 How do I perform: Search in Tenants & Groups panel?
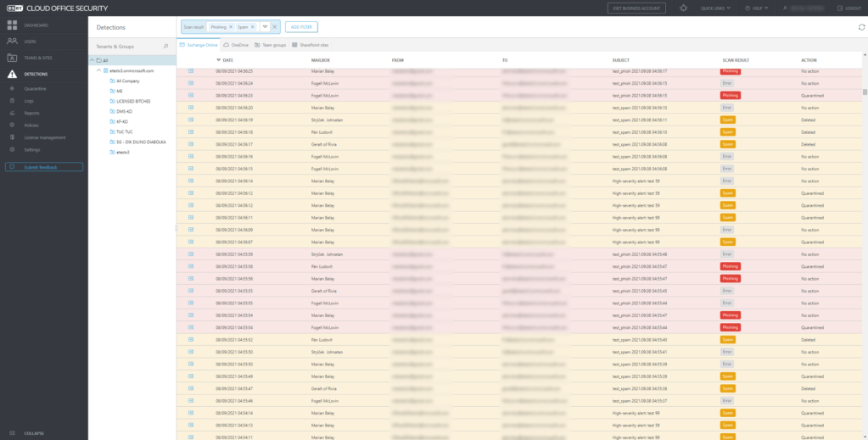(165, 46)
